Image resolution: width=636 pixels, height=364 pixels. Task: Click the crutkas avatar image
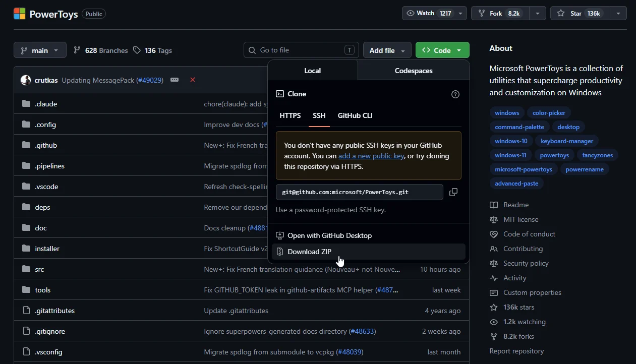pyautogui.click(x=26, y=80)
